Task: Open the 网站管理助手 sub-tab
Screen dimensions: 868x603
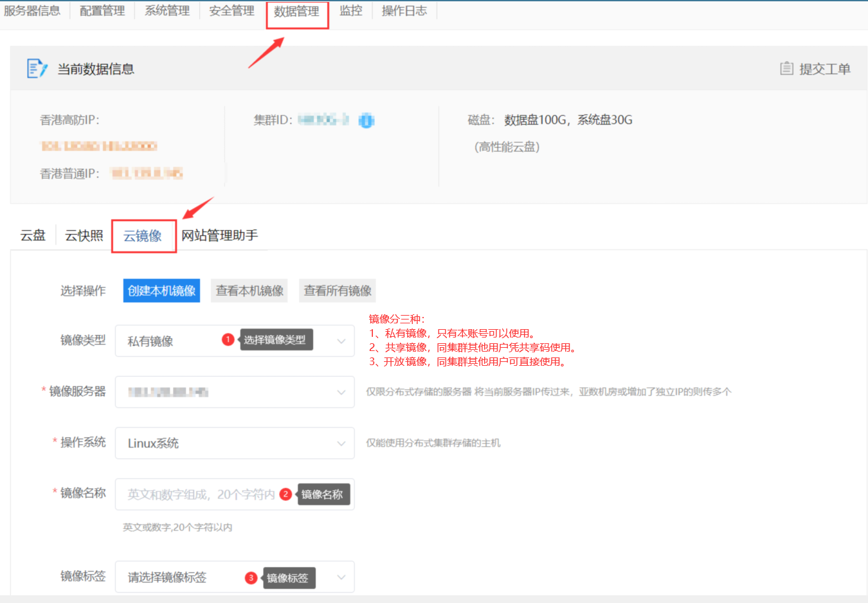Action: point(219,236)
